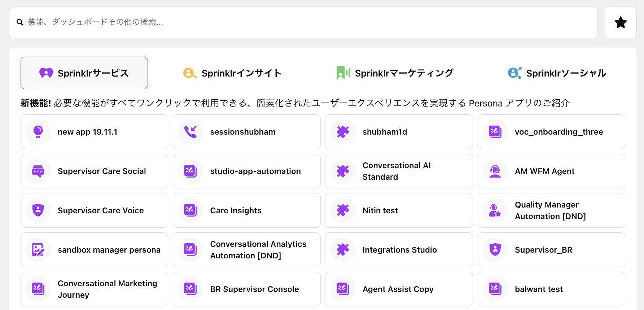Click the sandbox manager persona image-edit icon
644x310 pixels.
(x=38, y=250)
